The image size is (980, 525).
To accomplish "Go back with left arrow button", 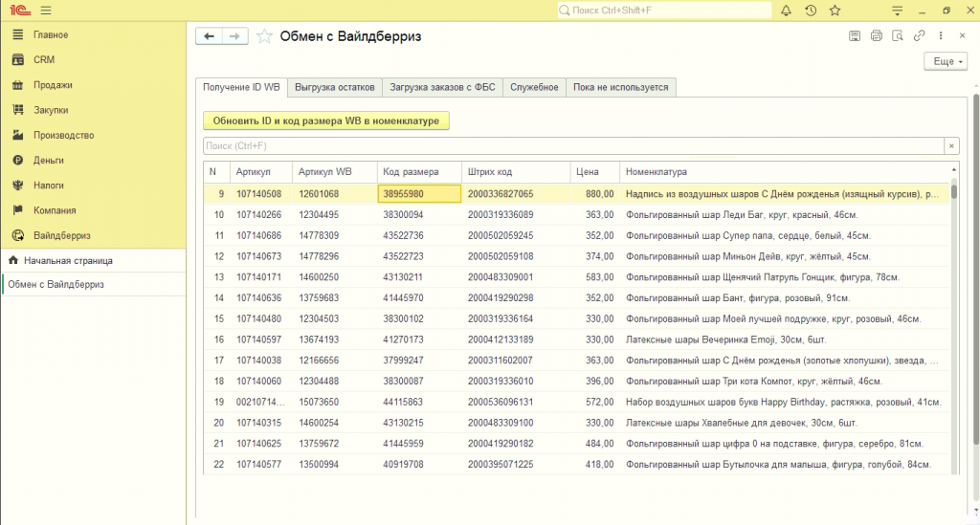I will (209, 36).
